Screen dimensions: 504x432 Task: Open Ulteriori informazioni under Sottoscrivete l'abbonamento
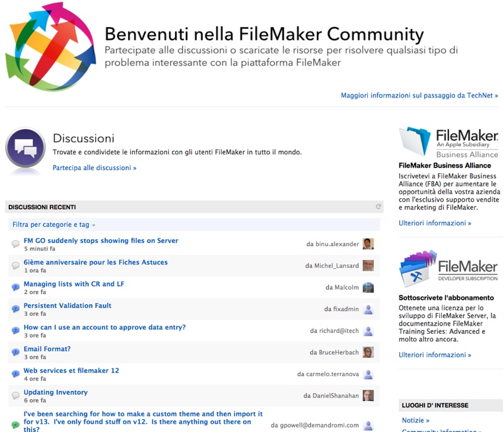point(435,355)
